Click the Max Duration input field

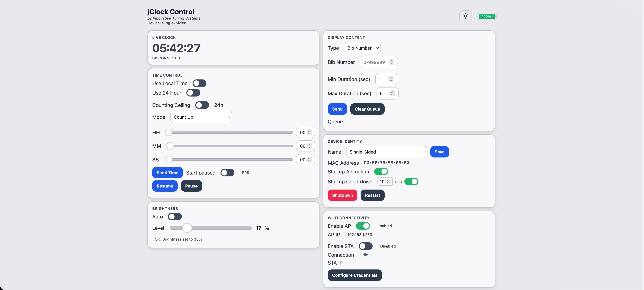[x=387, y=93]
